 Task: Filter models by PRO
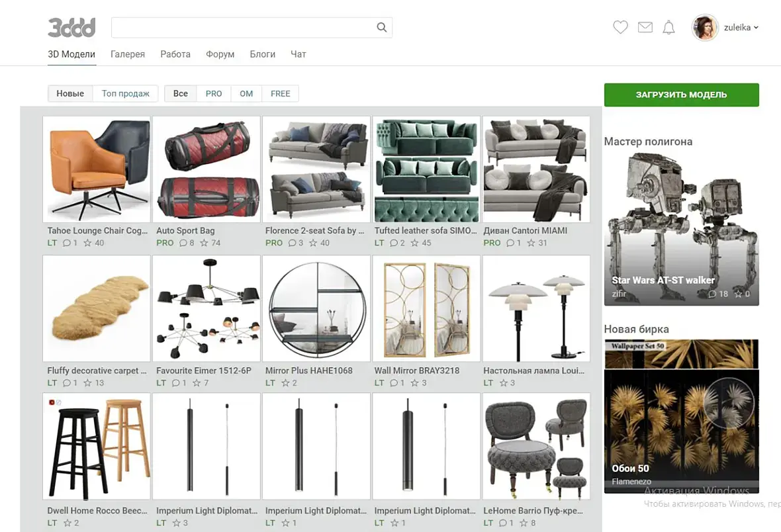pyautogui.click(x=214, y=94)
